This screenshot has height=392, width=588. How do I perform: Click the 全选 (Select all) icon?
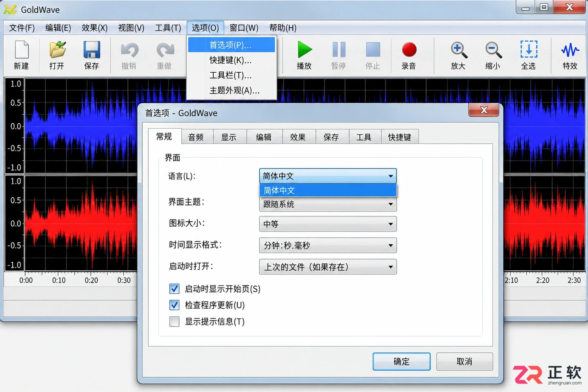[529, 49]
